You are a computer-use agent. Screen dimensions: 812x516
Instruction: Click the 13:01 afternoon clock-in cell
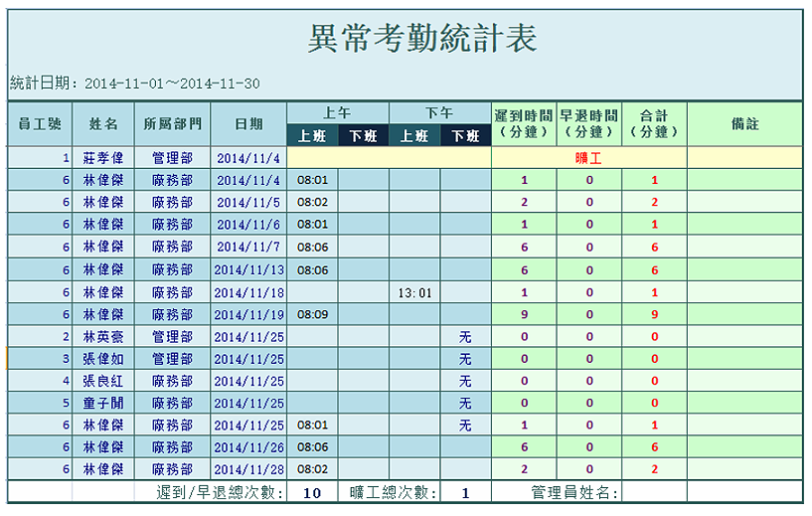[x=414, y=292]
